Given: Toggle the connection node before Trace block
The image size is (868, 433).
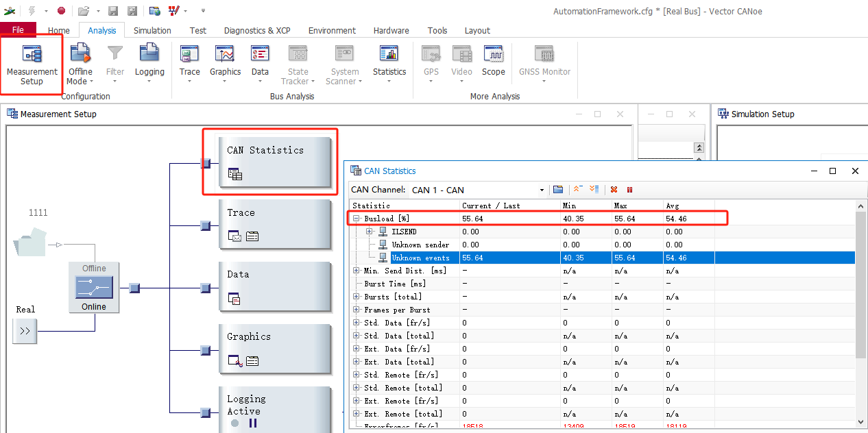Looking at the screenshot, I should (x=205, y=225).
